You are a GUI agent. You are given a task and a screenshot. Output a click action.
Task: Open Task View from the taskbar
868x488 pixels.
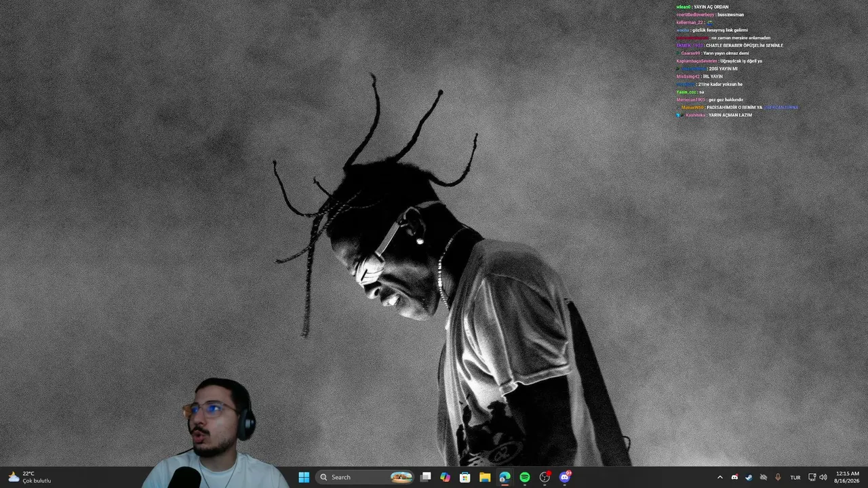coord(425,477)
